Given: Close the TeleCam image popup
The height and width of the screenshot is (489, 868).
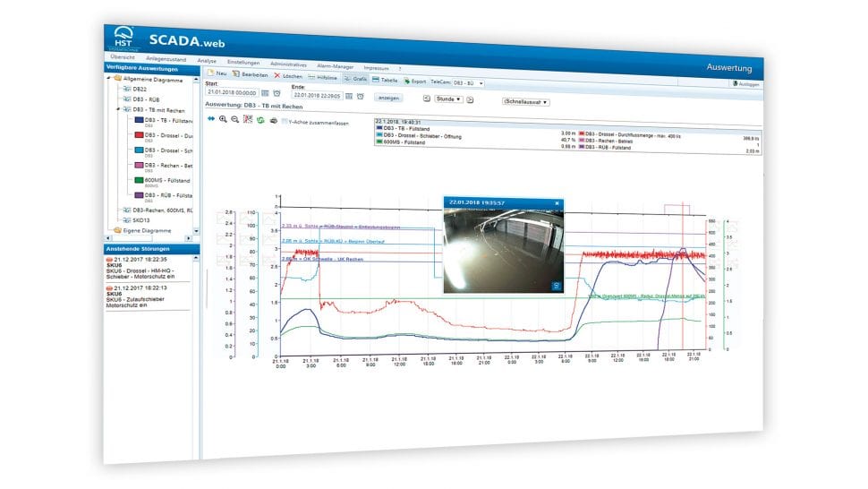Looking at the screenshot, I should point(557,203).
